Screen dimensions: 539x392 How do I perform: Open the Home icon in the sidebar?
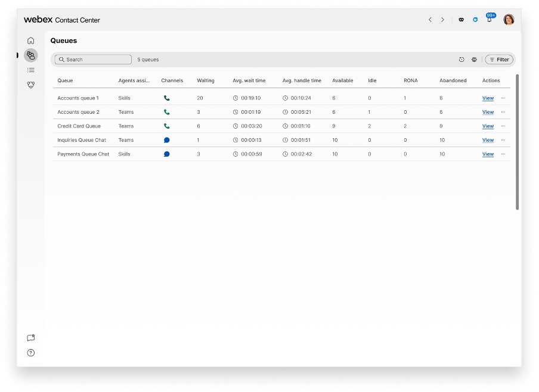point(30,41)
